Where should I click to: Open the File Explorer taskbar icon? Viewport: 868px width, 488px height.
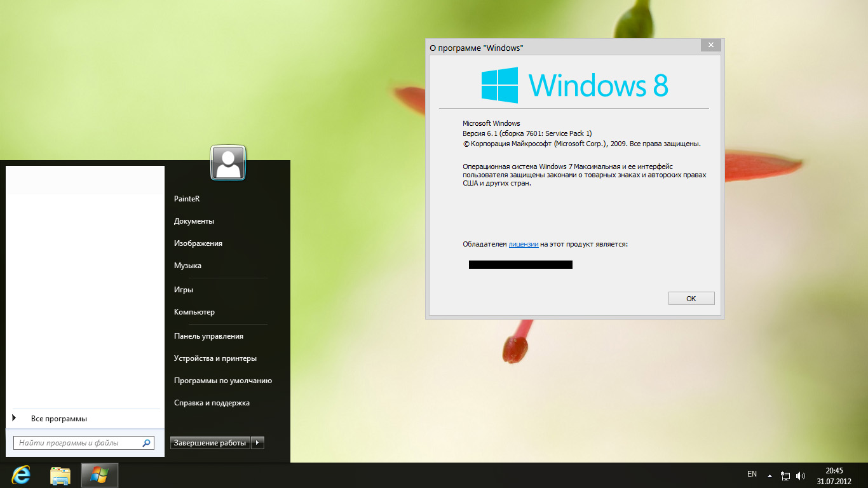click(60, 475)
